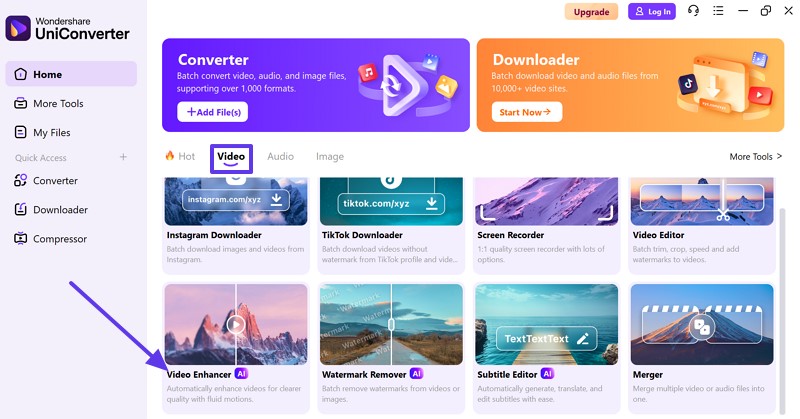
Task: Add a Quick Access item with plus
Action: pos(123,157)
